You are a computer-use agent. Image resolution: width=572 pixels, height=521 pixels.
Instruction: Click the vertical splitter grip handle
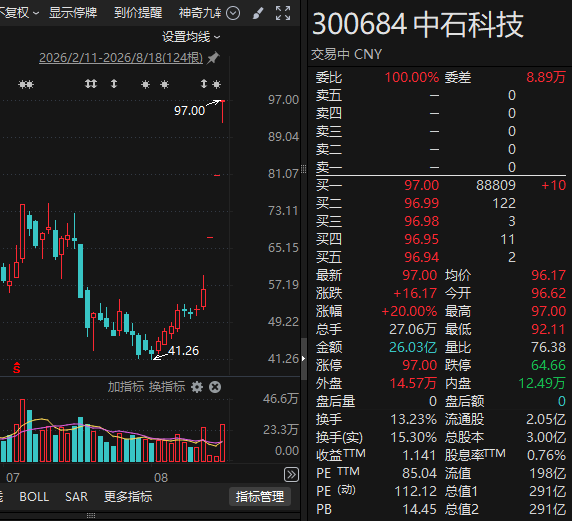click(304, 169)
